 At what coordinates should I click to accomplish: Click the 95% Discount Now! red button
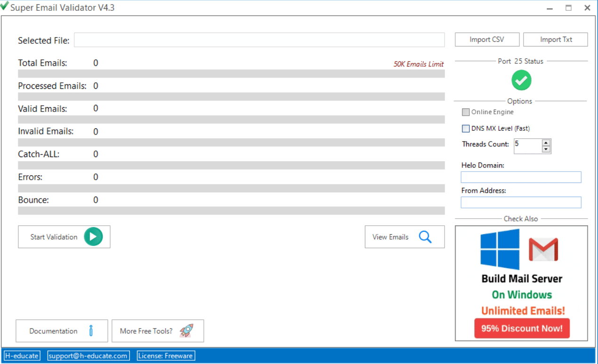point(522,328)
